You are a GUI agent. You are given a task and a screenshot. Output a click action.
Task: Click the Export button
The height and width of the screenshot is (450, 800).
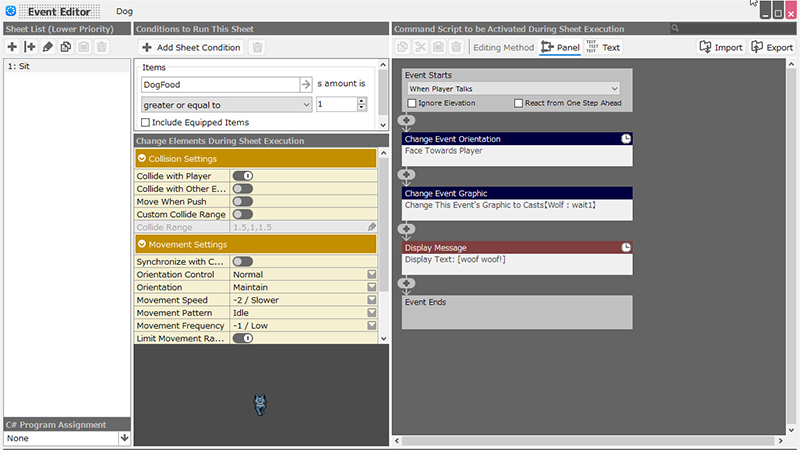771,47
